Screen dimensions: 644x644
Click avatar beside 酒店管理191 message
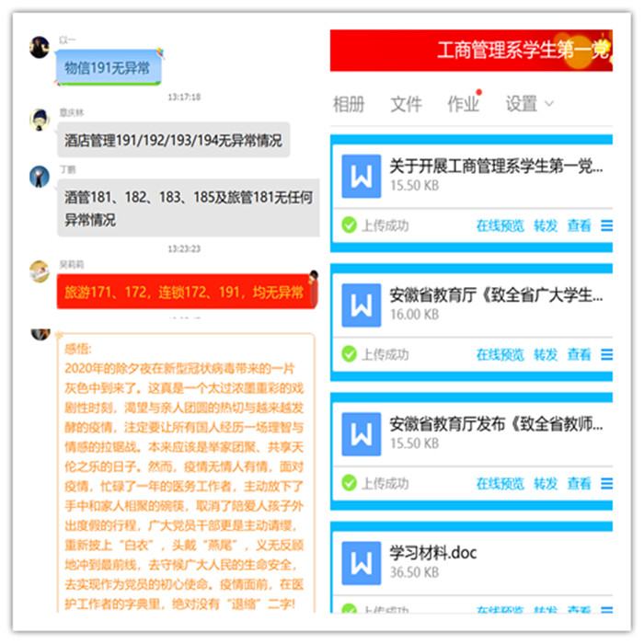(40, 120)
